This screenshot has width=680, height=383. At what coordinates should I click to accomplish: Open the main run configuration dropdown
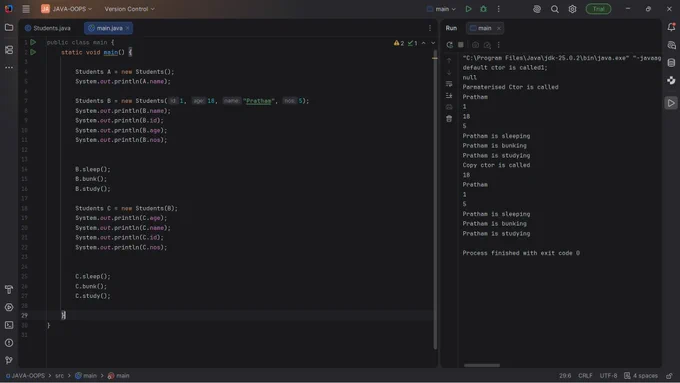(441, 9)
